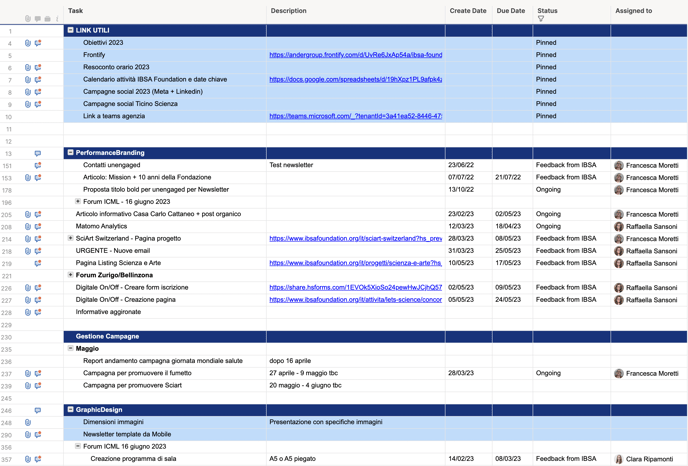Click 'A5 o A5 piegato' description cell
This screenshot has height=466, width=688.
click(x=356, y=459)
